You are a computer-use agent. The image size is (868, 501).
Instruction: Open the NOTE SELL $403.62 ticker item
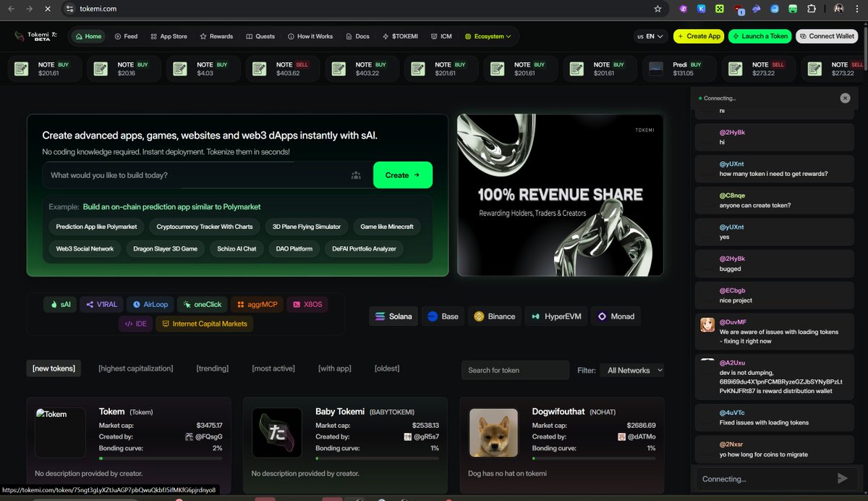(283, 69)
